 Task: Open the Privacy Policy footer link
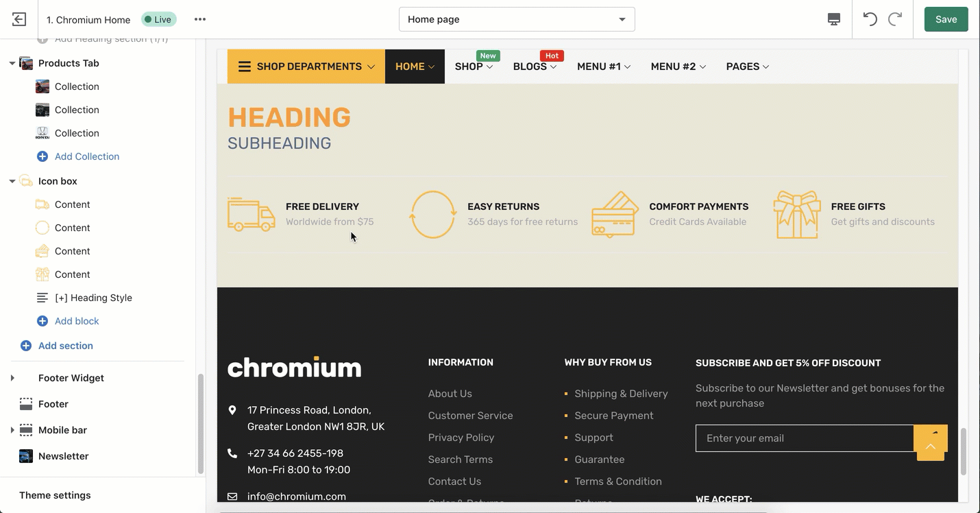(x=461, y=438)
